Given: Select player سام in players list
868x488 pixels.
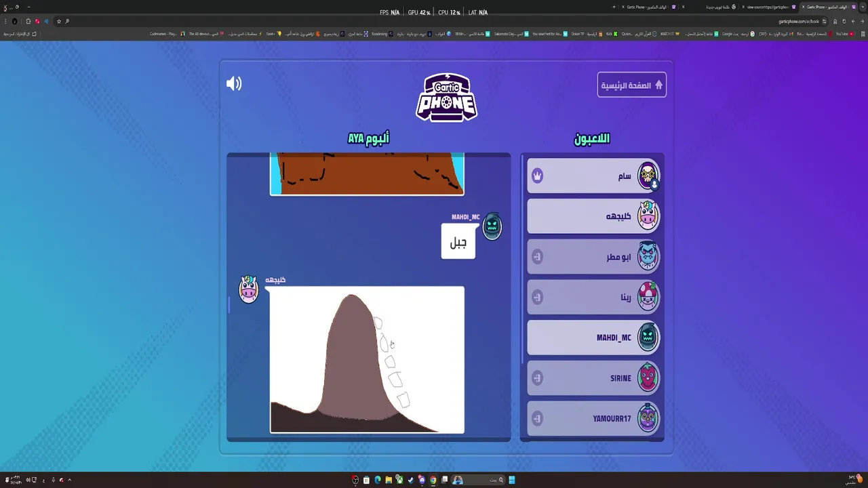Looking at the screenshot, I should tap(593, 176).
